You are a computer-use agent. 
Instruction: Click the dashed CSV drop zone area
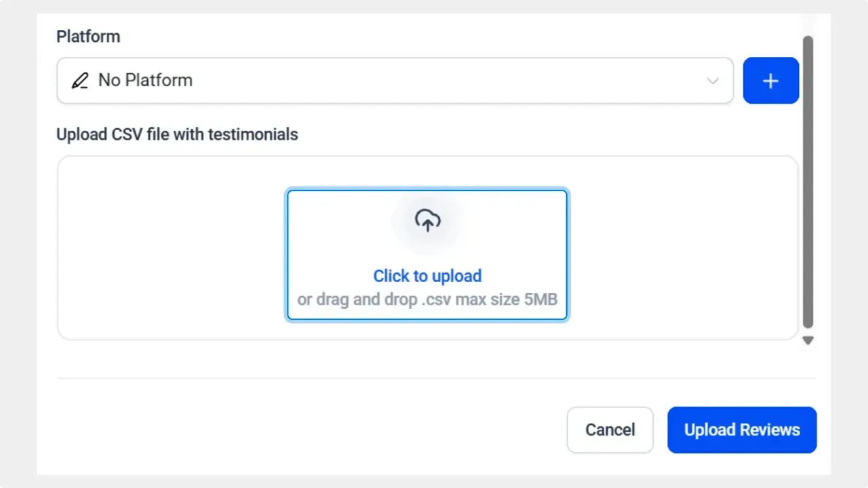427,254
